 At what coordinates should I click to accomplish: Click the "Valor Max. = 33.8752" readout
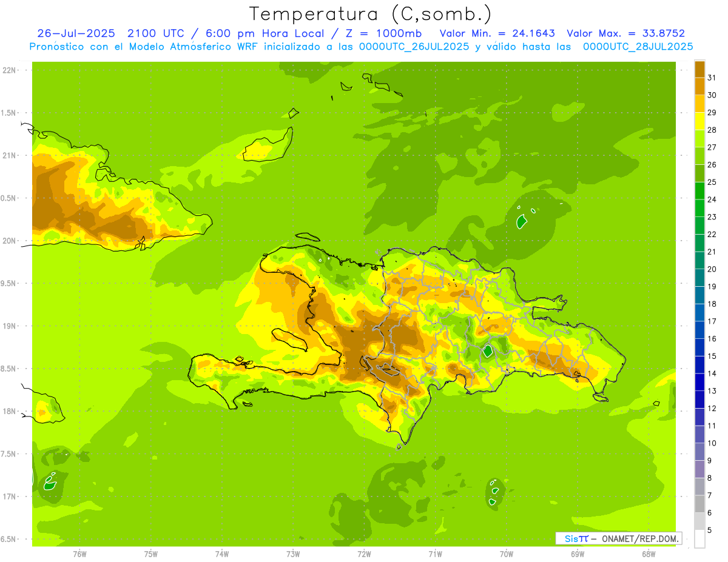click(x=626, y=33)
